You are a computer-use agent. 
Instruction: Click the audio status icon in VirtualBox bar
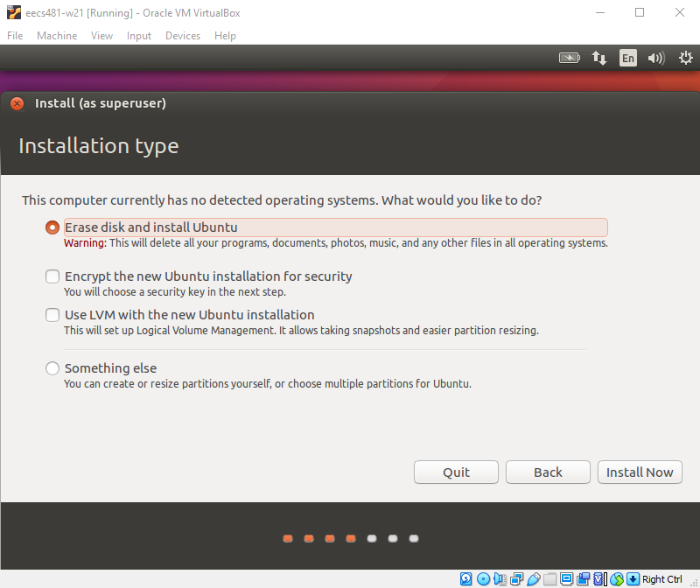coord(500,579)
